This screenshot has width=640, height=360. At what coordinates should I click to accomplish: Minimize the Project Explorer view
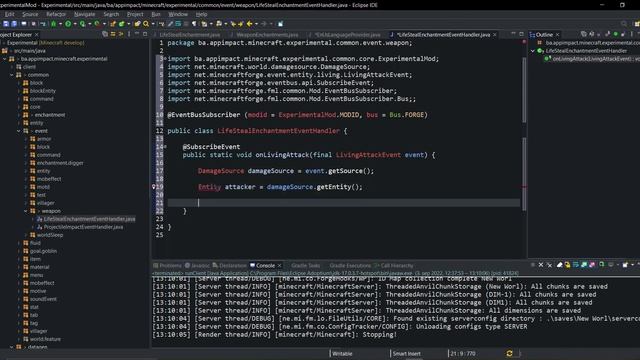[137, 34]
